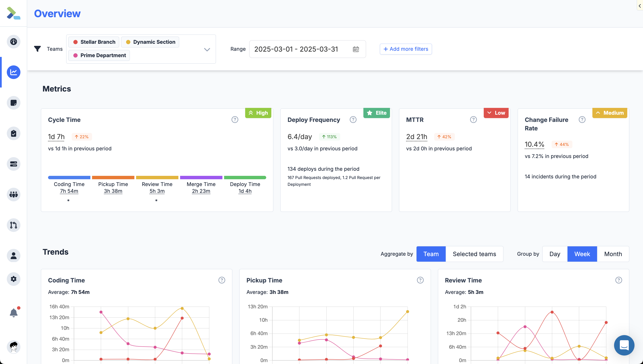Screen dimensions: 643x364
Task: Click the Coding Time blue bar segment
Action: click(x=69, y=178)
